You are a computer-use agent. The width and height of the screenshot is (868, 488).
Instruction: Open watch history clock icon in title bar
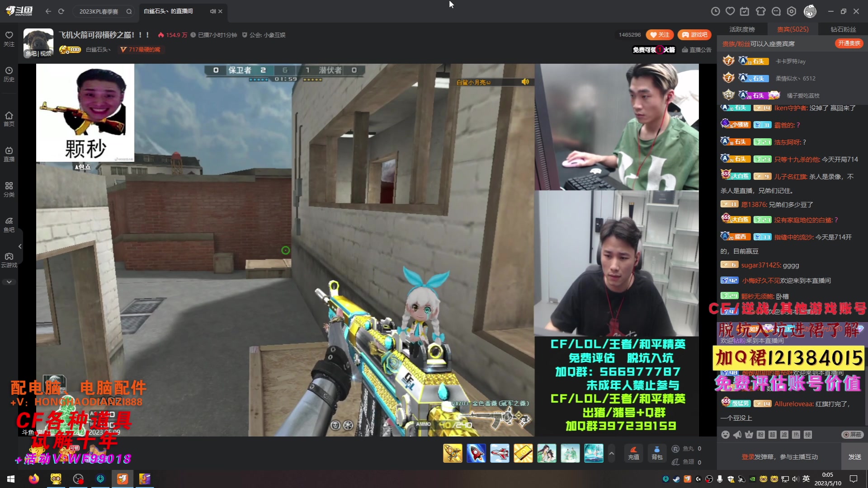[715, 11]
